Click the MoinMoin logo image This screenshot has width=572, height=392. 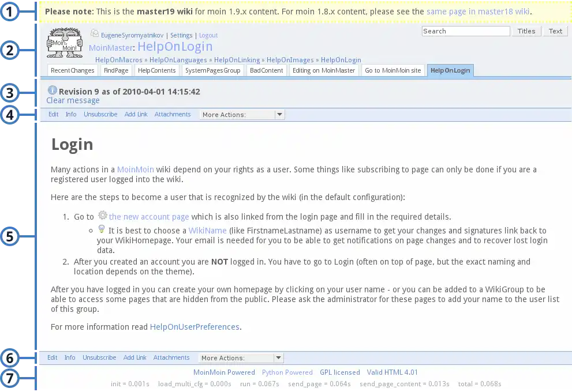(65, 43)
